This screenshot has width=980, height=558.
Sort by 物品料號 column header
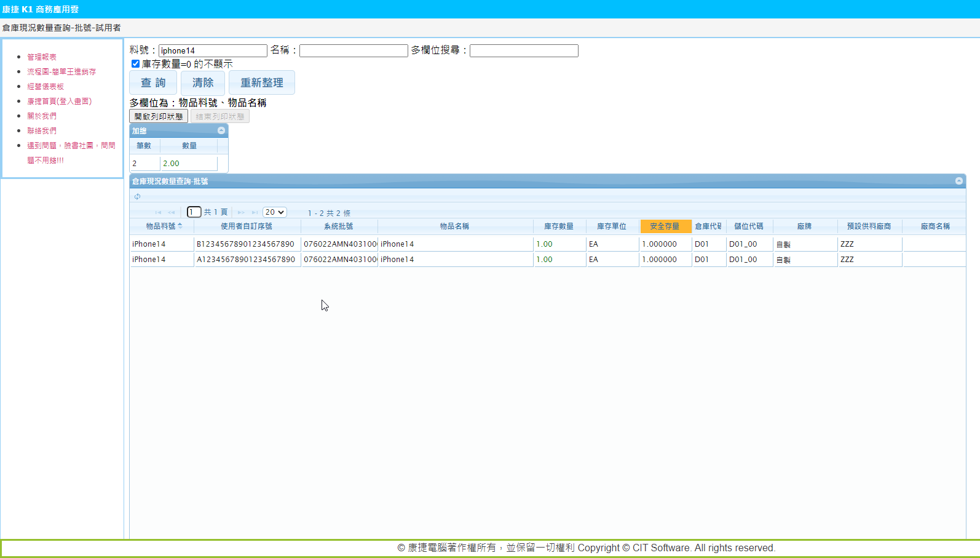(x=161, y=226)
